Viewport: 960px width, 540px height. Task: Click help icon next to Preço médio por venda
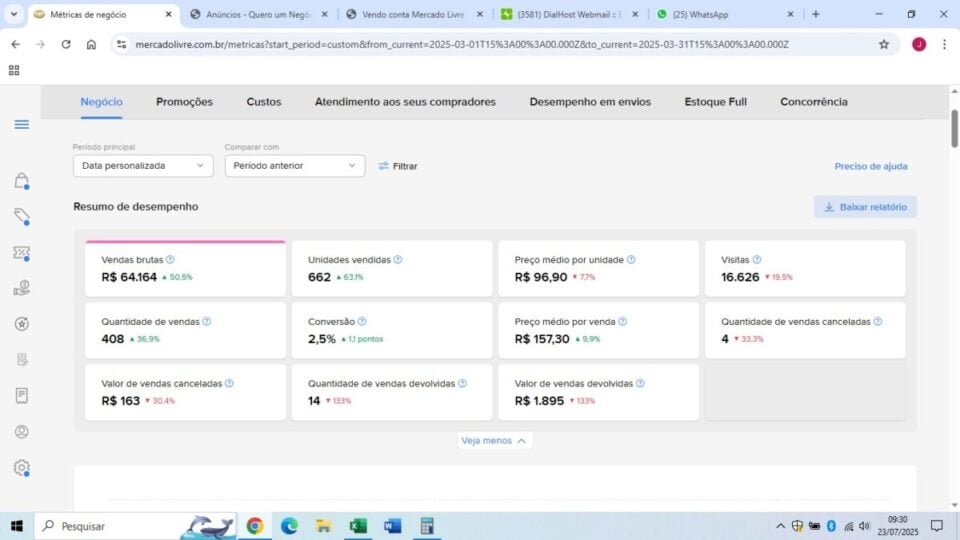pos(623,321)
